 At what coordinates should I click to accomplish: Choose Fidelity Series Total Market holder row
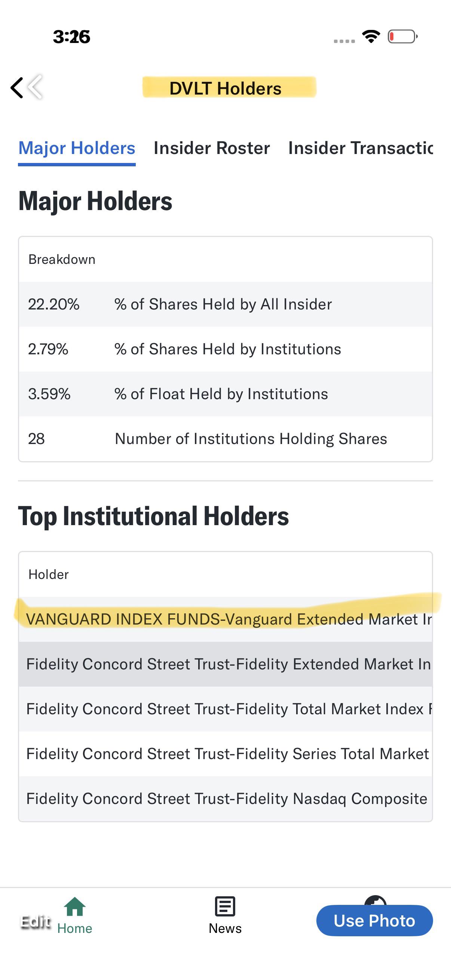225,754
